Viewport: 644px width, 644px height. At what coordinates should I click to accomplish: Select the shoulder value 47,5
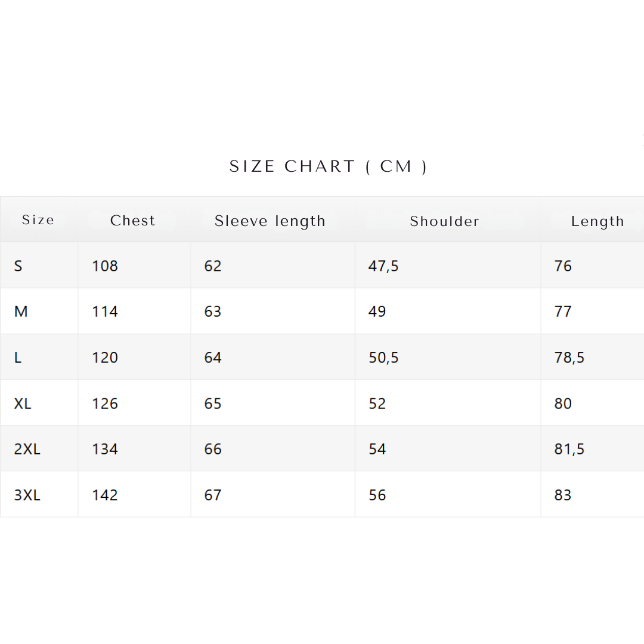tap(383, 266)
